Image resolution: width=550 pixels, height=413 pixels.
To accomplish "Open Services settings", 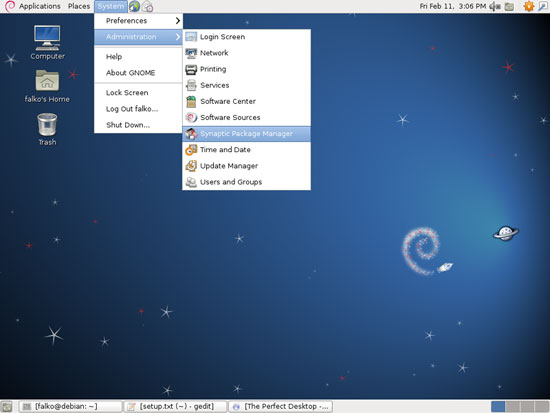I will tap(247, 85).
